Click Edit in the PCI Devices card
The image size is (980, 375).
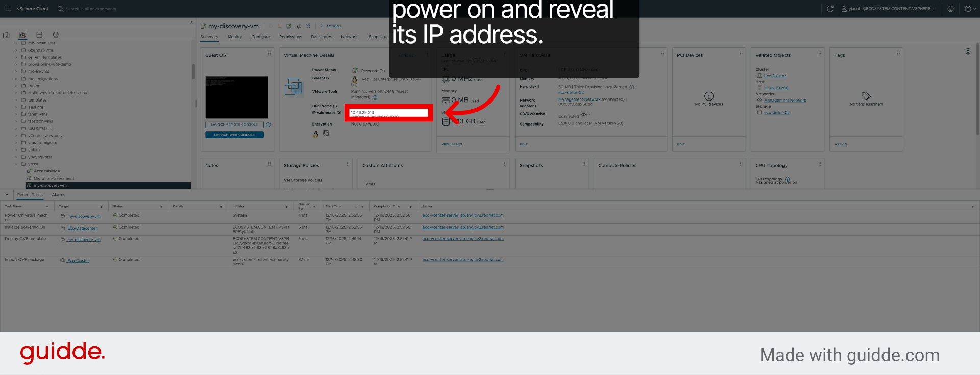(681, 144)
